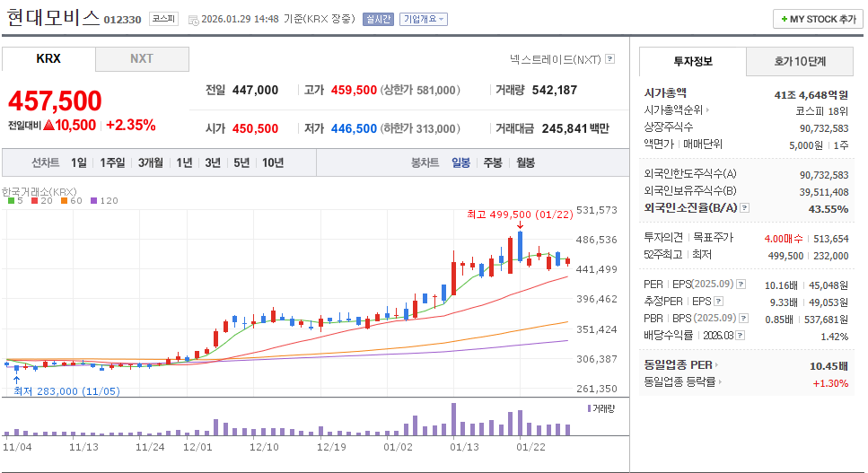Click the arrow beside 동일업종 PER

pos(716,365)
